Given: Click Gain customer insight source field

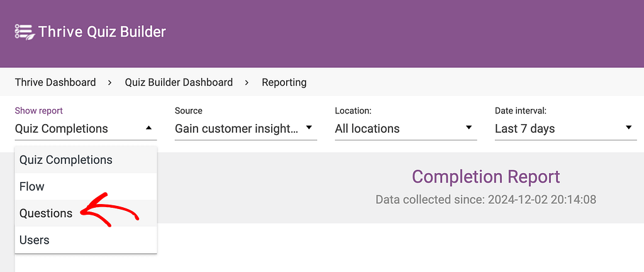Looking at the screenshot, I should click(x=246, y=128).
